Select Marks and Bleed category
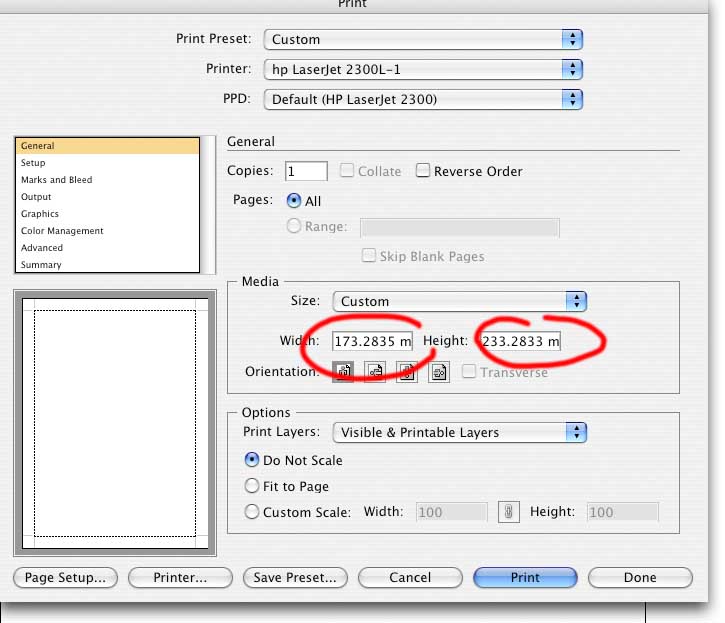This screenshot has height=623, width=725. [107, 180]
